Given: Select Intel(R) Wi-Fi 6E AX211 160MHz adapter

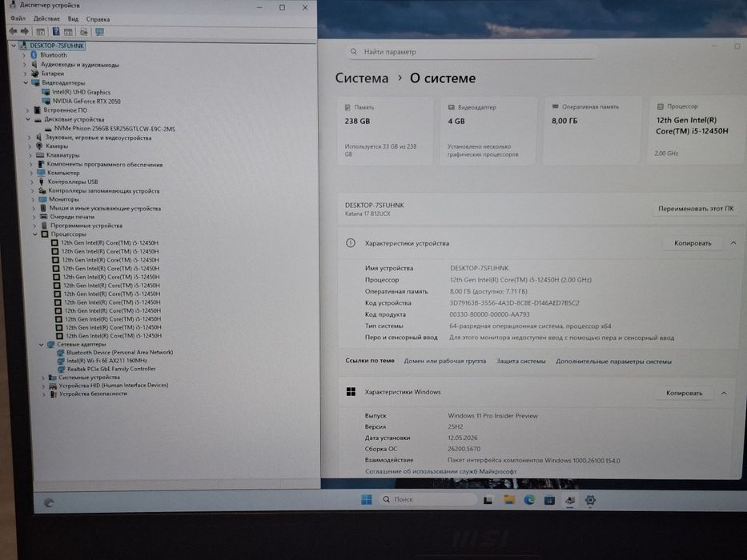Looking at the screenshot, I should click(106, 361).
